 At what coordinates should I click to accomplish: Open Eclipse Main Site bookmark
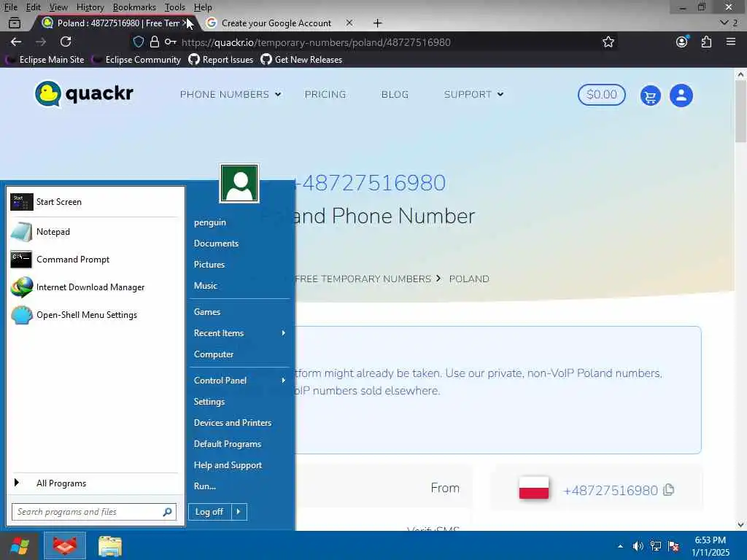45,60
